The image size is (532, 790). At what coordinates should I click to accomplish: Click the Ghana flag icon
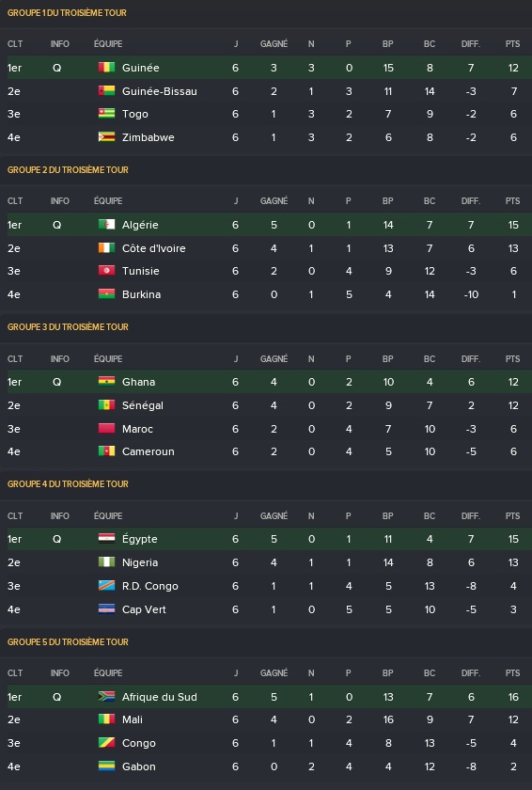point(106,382)
